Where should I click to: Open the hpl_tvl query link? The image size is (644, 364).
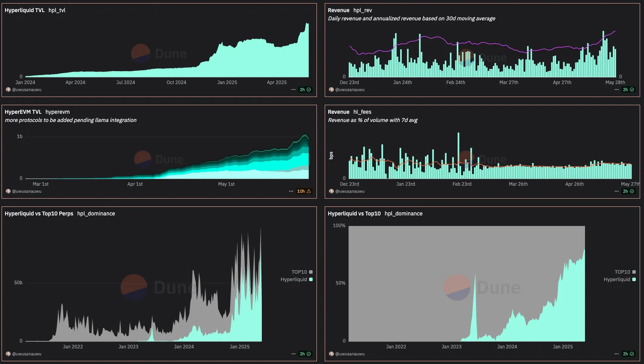(57, 10)
